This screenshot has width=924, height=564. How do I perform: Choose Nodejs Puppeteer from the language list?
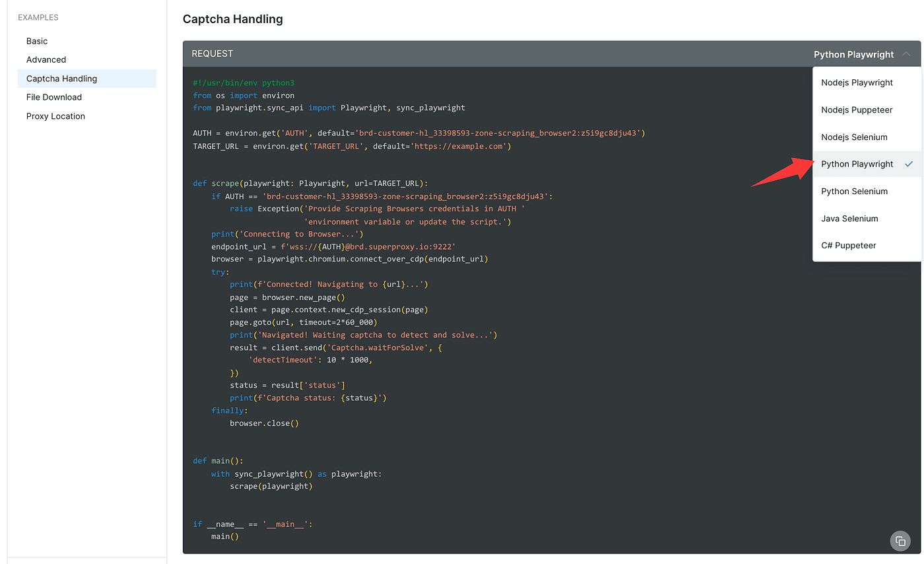[857, 110]
